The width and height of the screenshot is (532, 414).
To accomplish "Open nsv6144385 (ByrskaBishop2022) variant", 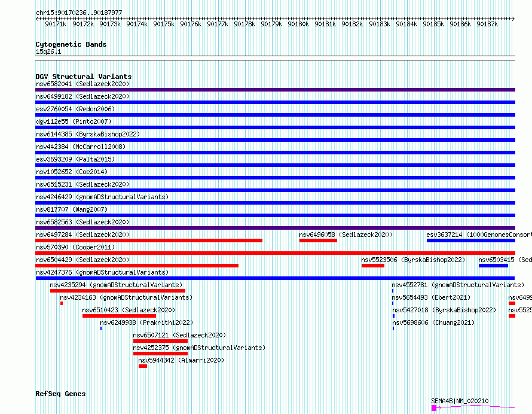I will (x=88, y=134).
